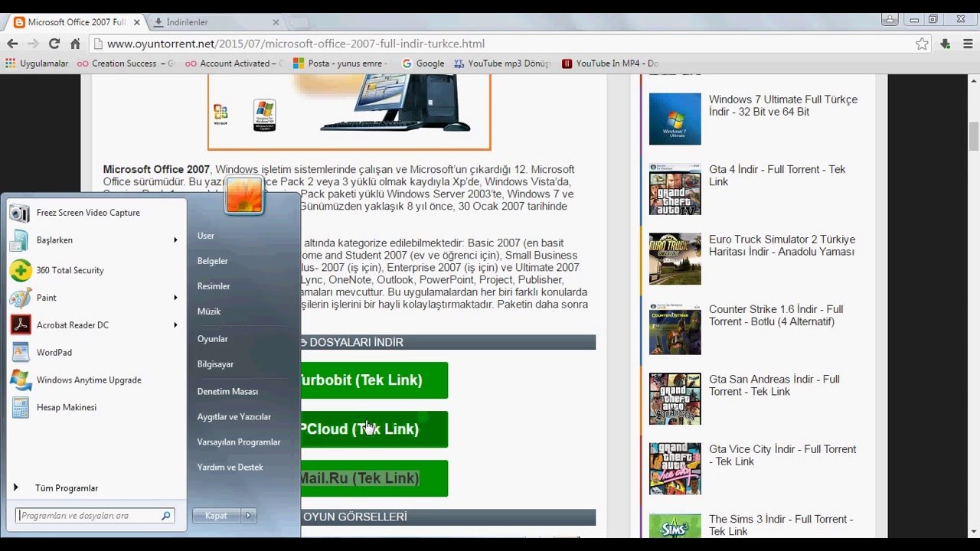
Task: Open Oyunlar from Start menu
Action: coord(213,339)
